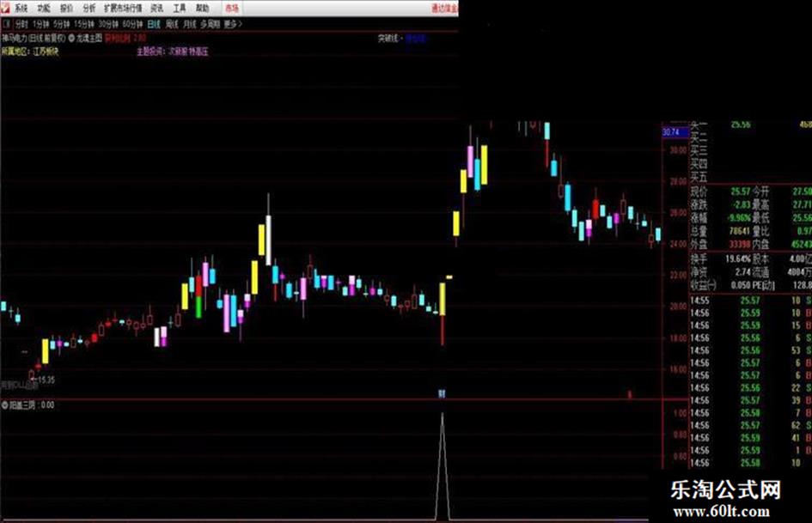Open the 报价 menu
This screenshot has height=523, width=812.
click(x=66, y=9)
